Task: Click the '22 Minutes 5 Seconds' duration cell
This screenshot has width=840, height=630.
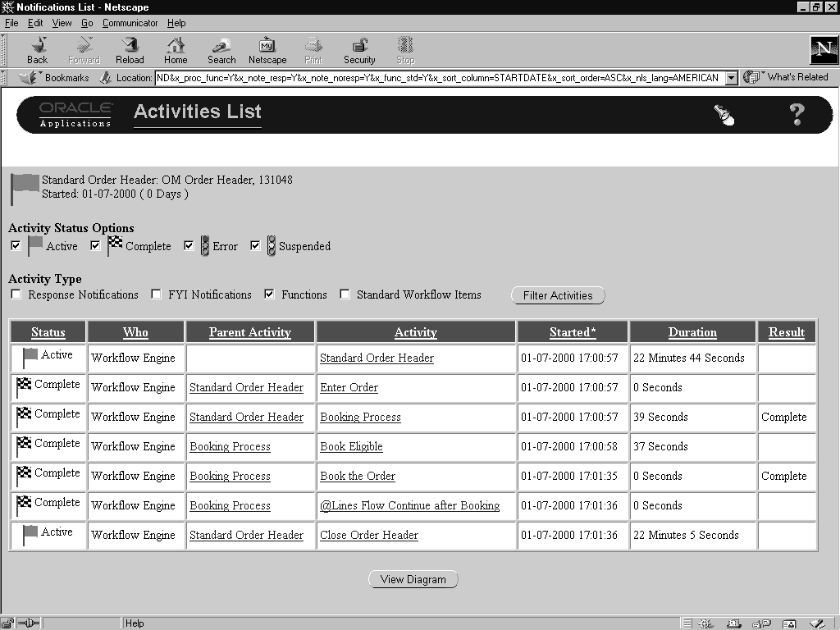Action: pyautogui.click(x=692, y=535)
